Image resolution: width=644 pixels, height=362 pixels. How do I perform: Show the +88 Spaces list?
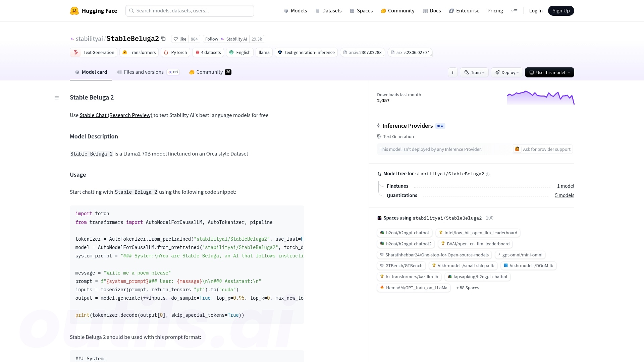(468, 288)
